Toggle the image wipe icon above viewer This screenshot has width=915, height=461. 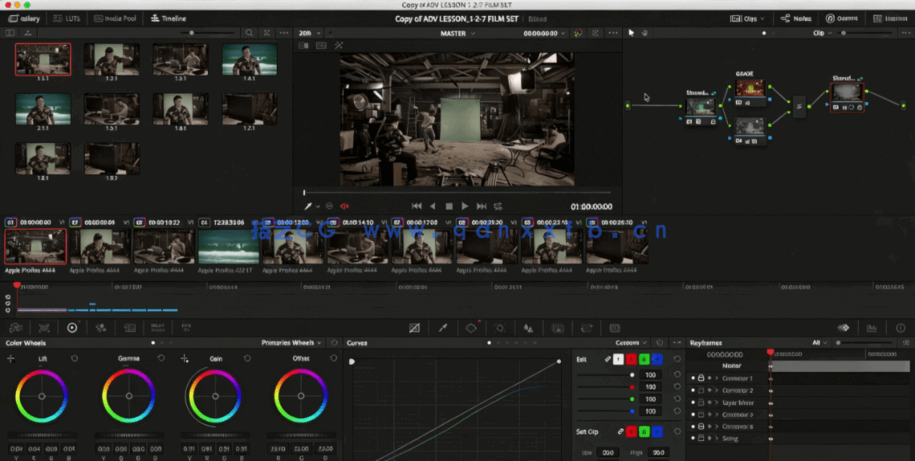303,46
